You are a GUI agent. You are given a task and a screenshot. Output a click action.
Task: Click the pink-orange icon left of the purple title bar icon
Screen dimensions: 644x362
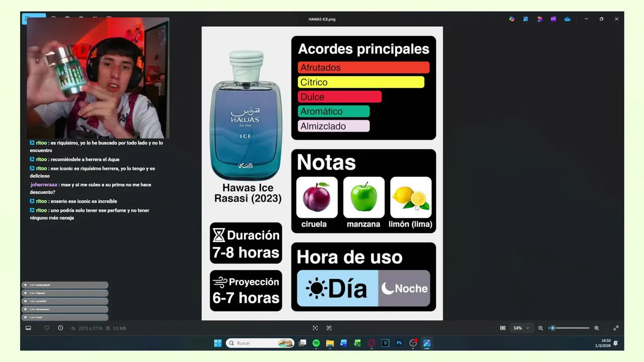pos(540,19)
